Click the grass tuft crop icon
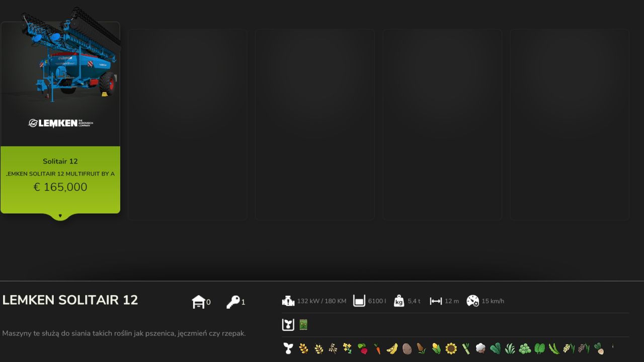The image size is (644, 362). tap(510, 348)
